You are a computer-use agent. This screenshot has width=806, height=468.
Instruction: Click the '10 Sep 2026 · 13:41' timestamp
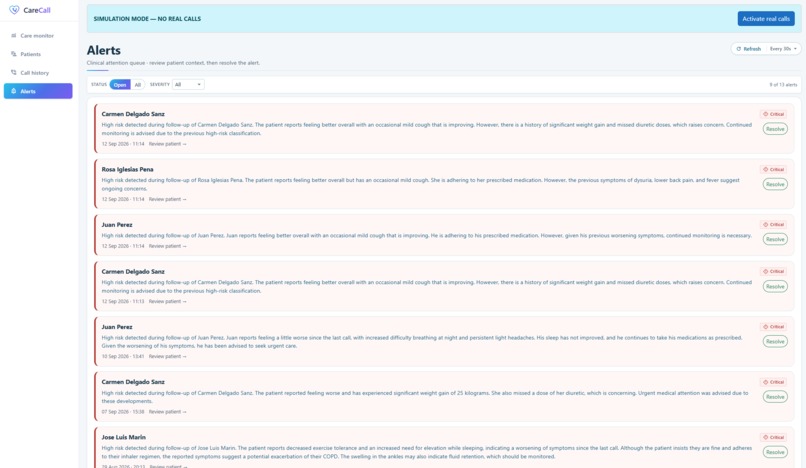123,356
